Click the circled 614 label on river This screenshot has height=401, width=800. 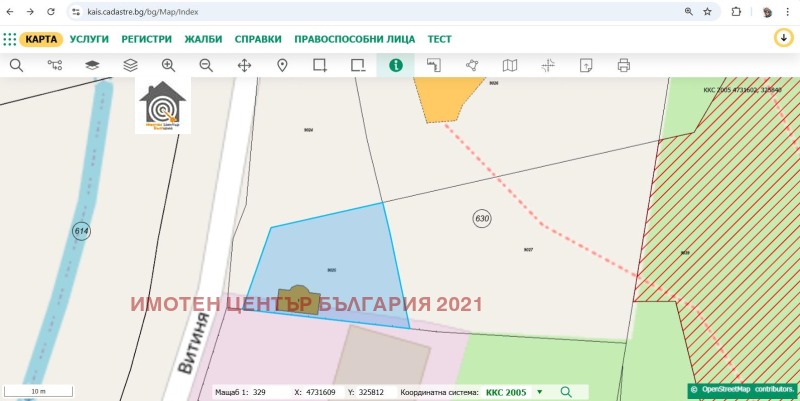[81, 231]
